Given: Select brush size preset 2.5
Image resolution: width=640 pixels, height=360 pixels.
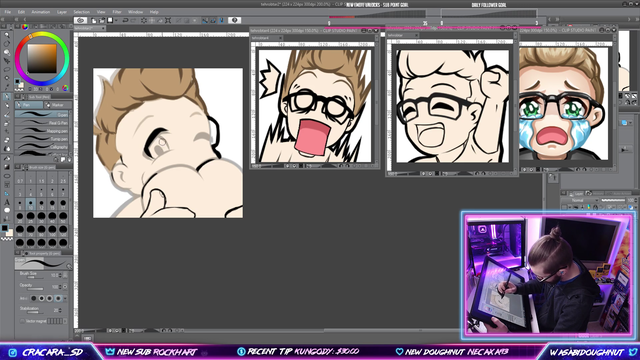Looking at the screenshot, I should tap(63, 178).
